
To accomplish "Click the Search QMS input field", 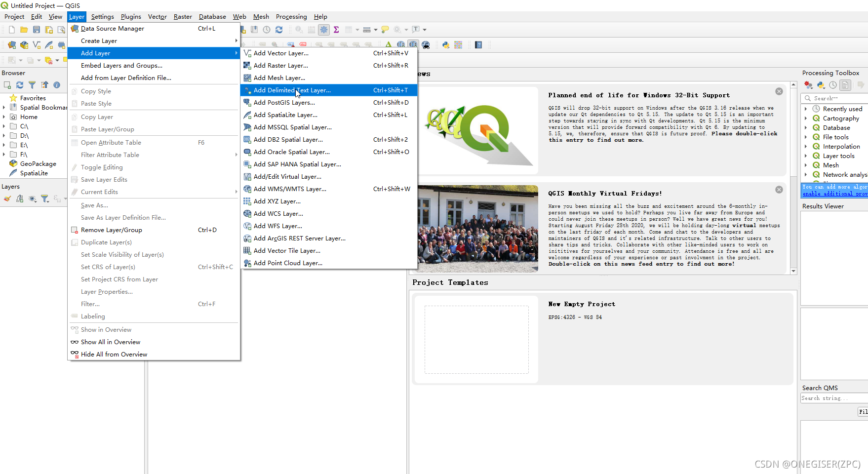I will pos(834,398).
